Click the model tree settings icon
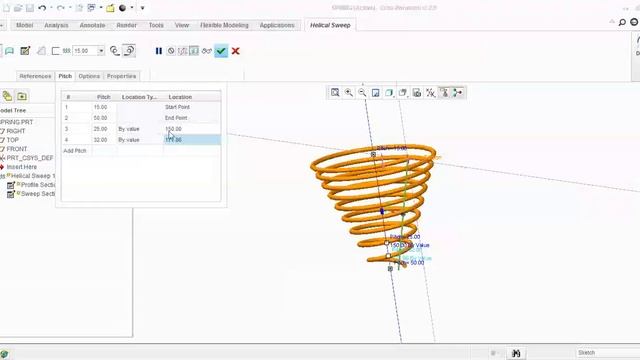 tap(7, 96)
